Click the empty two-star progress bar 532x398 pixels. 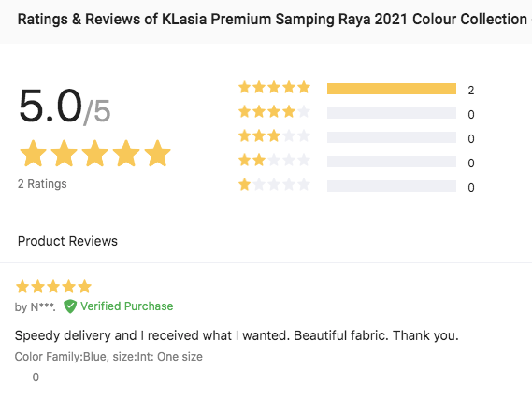(392, 162)
